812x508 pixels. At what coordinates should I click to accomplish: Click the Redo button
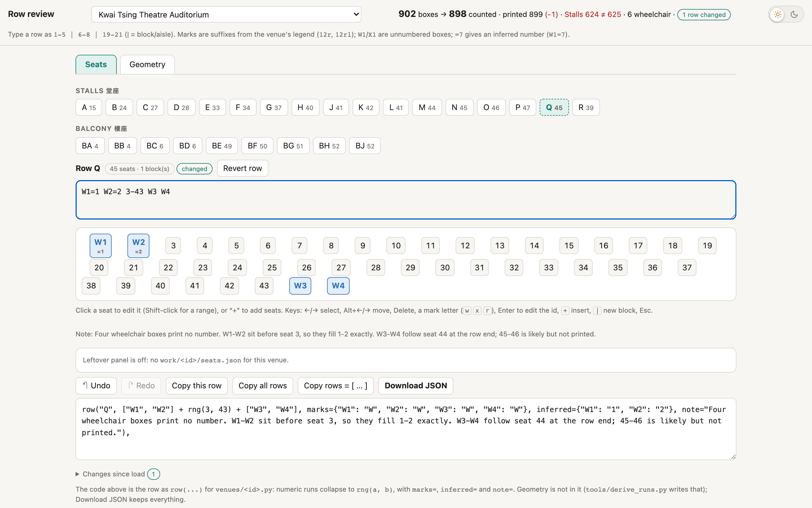click(x=141, y=386)
